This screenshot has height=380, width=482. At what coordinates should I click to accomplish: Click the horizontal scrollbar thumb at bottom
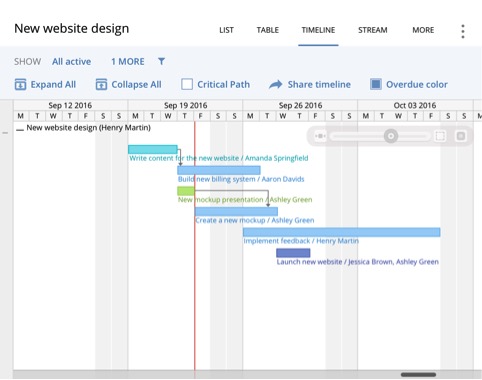pos(418,375)
